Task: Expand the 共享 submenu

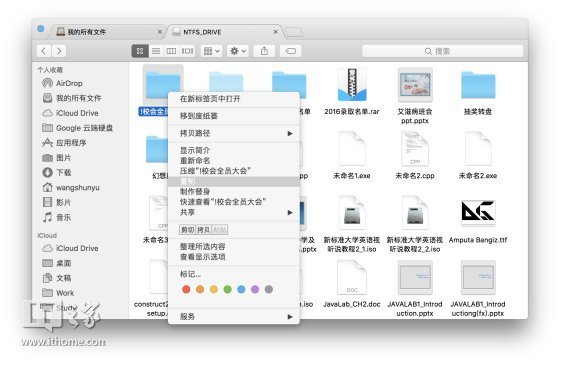Action: tap(234, 212)
